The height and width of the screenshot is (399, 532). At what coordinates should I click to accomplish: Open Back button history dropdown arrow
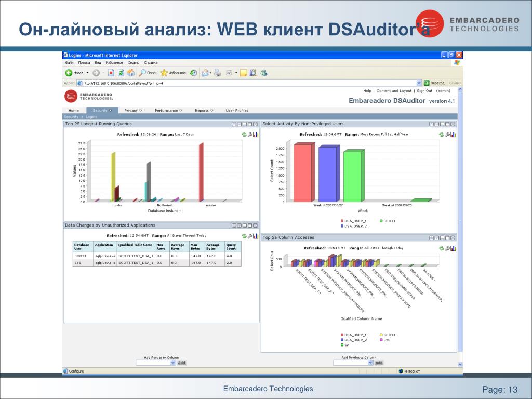(x=87, y=73)
